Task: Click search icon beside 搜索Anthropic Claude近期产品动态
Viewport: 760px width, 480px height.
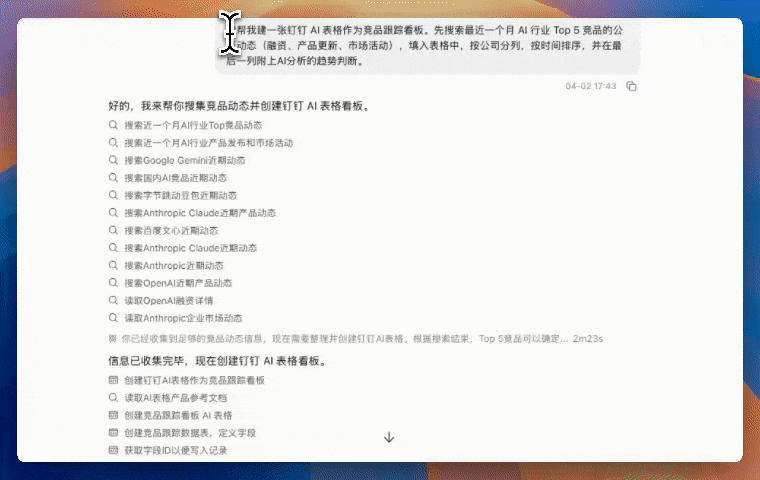Action: [x=113, y=212]
